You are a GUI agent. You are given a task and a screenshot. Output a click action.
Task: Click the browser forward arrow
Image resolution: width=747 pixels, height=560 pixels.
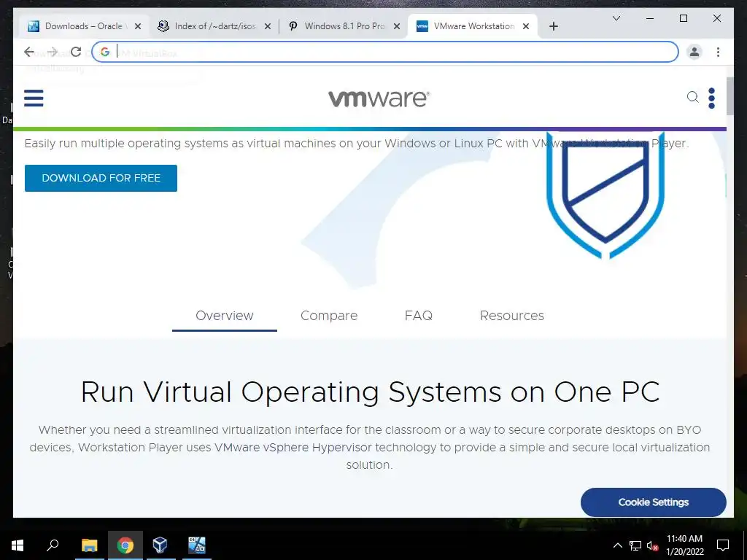click(x=53, y=52)
